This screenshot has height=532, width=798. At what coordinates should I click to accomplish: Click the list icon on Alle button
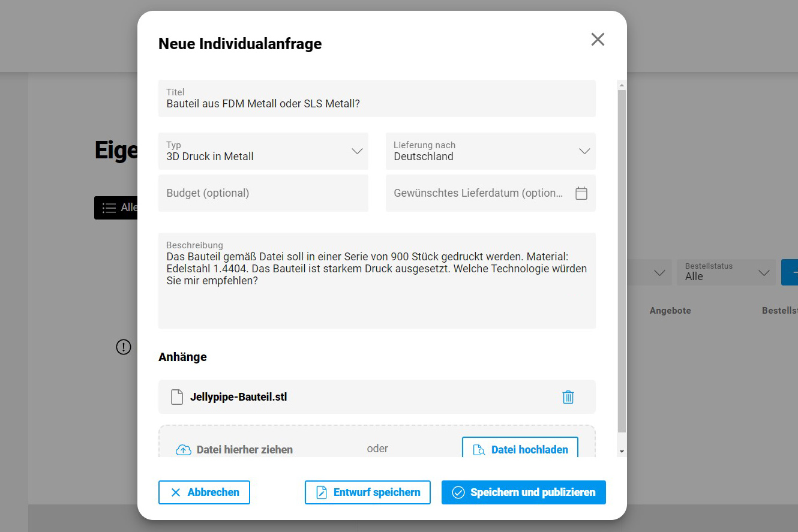[x=109, y=208]
